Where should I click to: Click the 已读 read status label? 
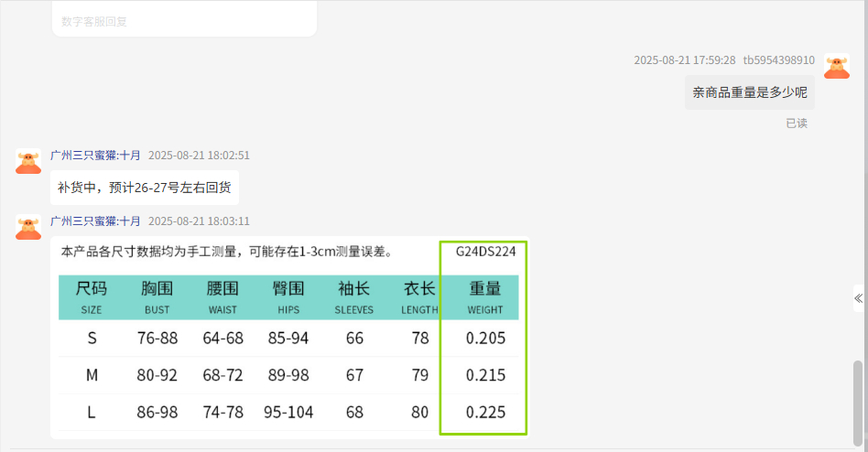(796, 123)
